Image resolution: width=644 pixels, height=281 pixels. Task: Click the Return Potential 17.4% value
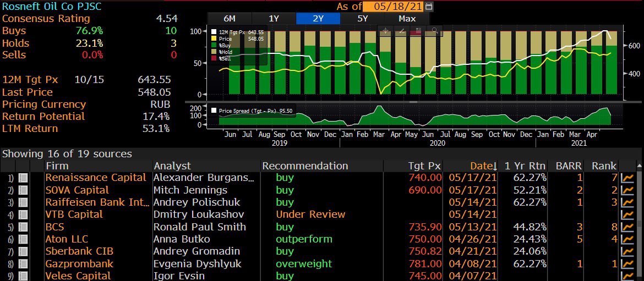click(x=156, y=117)
